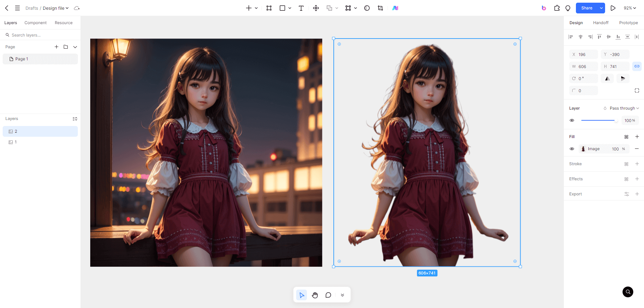Open the colorful AI assistant icon
The width and height of the screenshot is (644, 308).
tap(395, 8)
